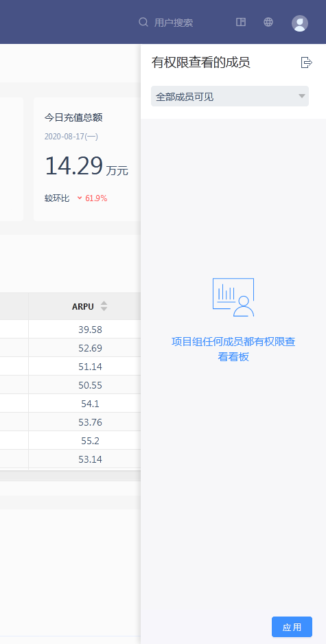Expand visibility options via dropdown arrow
Screen dimensions: 326x644
[302, 96]
